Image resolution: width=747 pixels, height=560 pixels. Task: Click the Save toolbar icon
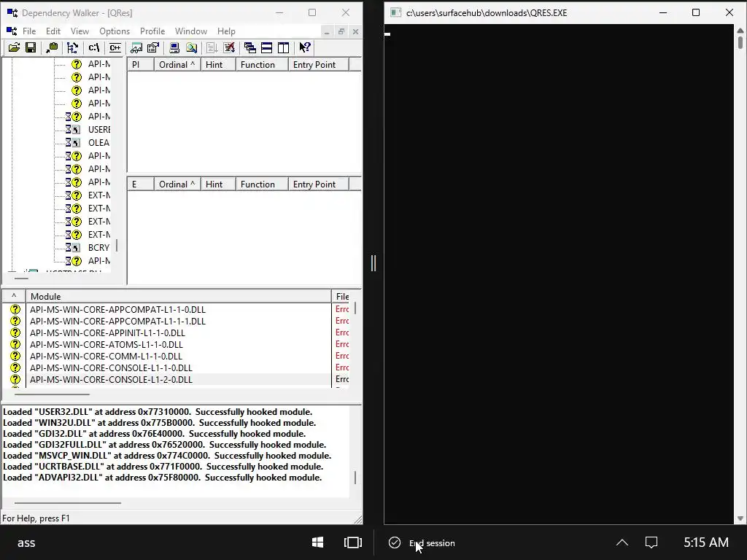tap(31, 47)
